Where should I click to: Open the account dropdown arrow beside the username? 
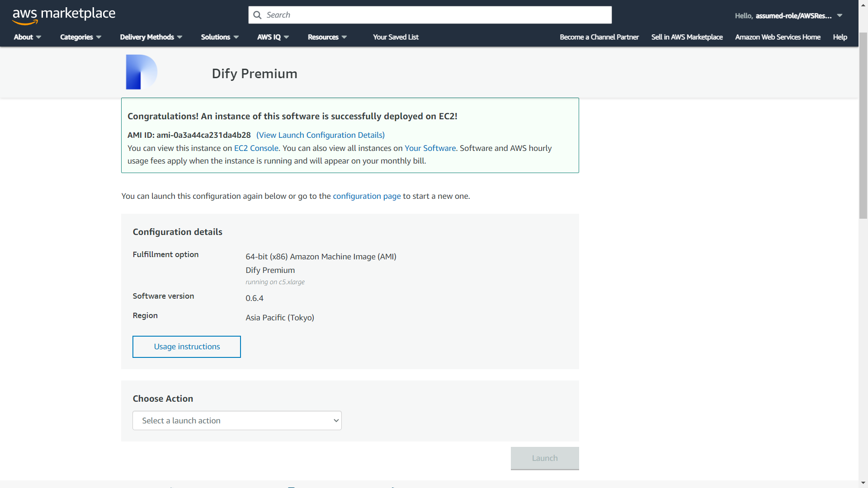(x=840, y=15)
